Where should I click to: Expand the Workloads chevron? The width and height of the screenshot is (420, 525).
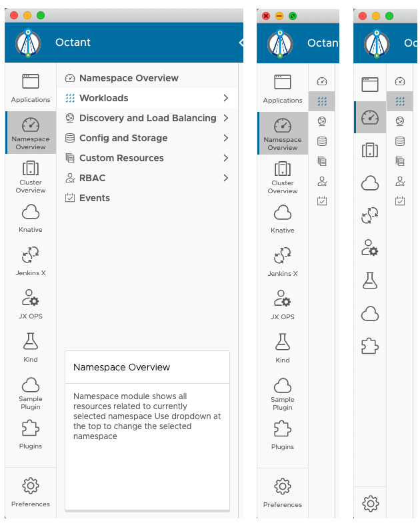click(x=226, y=98)
